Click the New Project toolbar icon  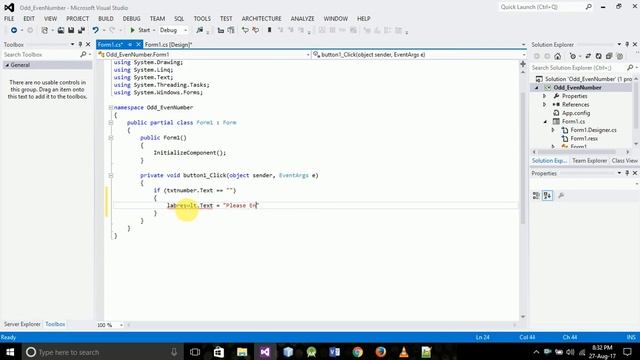[x=44, y=30]
